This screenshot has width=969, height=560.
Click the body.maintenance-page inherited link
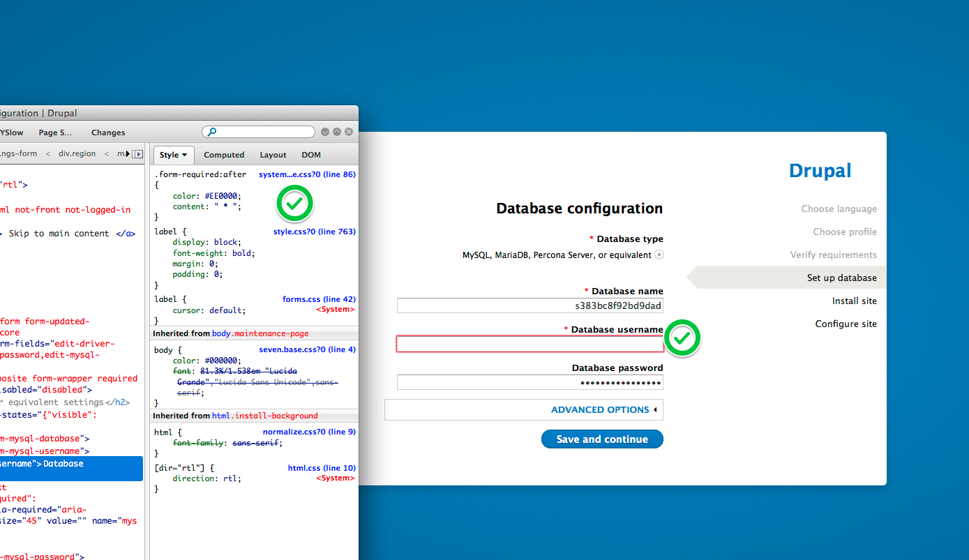pyautogui.click(x=260, y=333)
